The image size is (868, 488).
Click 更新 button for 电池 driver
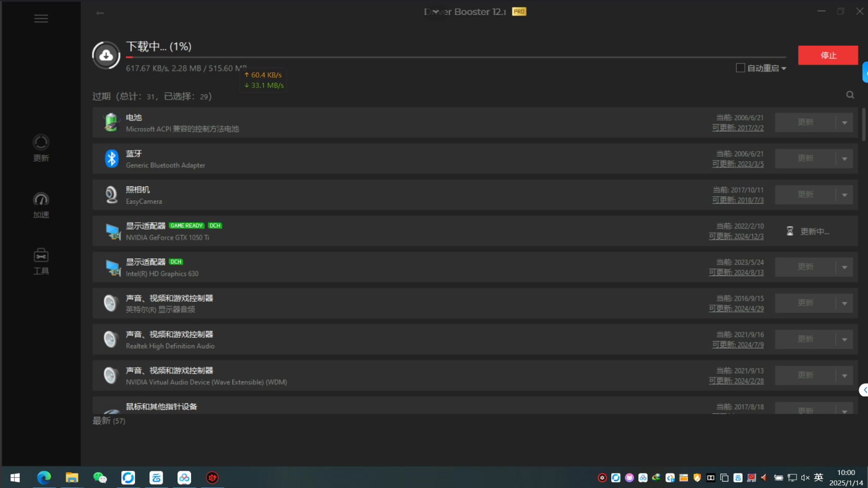tap(806, 122)
